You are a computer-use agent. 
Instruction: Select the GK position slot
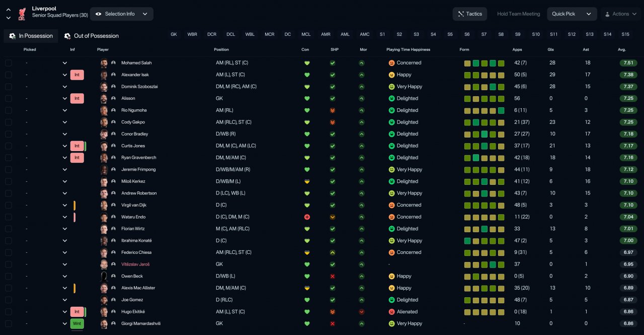(x=174, y=34)
